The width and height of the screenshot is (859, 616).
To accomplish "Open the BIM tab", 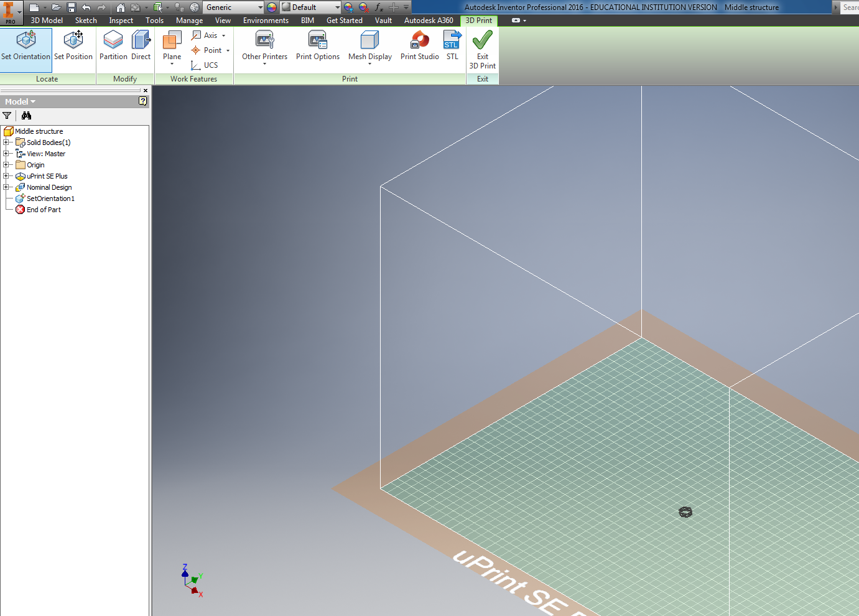I will (x=307, y=21).
